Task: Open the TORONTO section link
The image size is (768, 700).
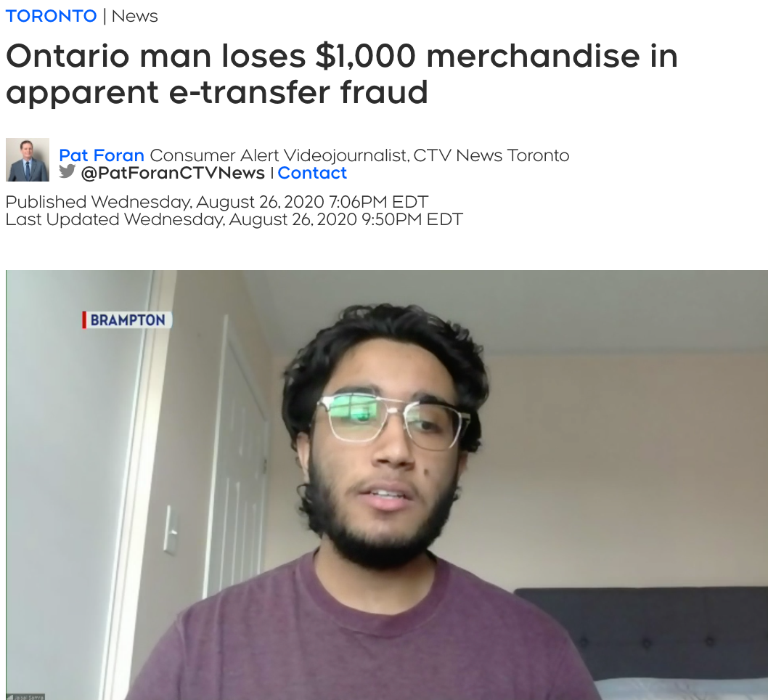Action: coord(51,16)
